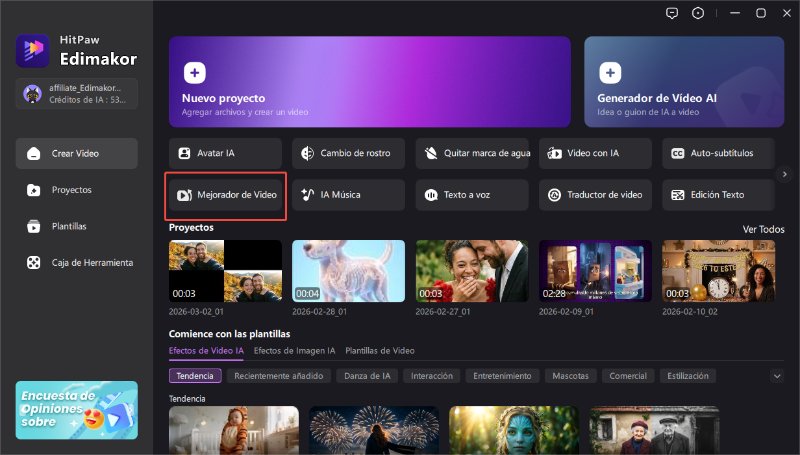Select the Tendencia filter chip
Viewport: 800px width, 455px height.
195,376
